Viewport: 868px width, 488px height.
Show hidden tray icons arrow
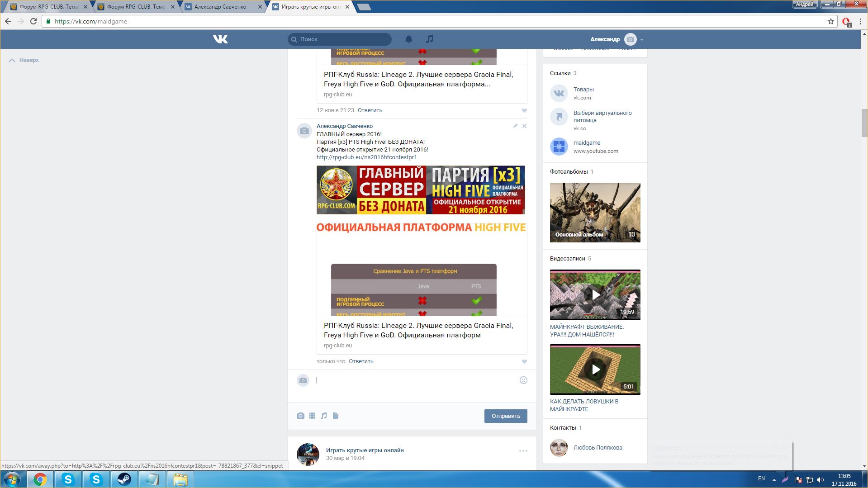774,480
